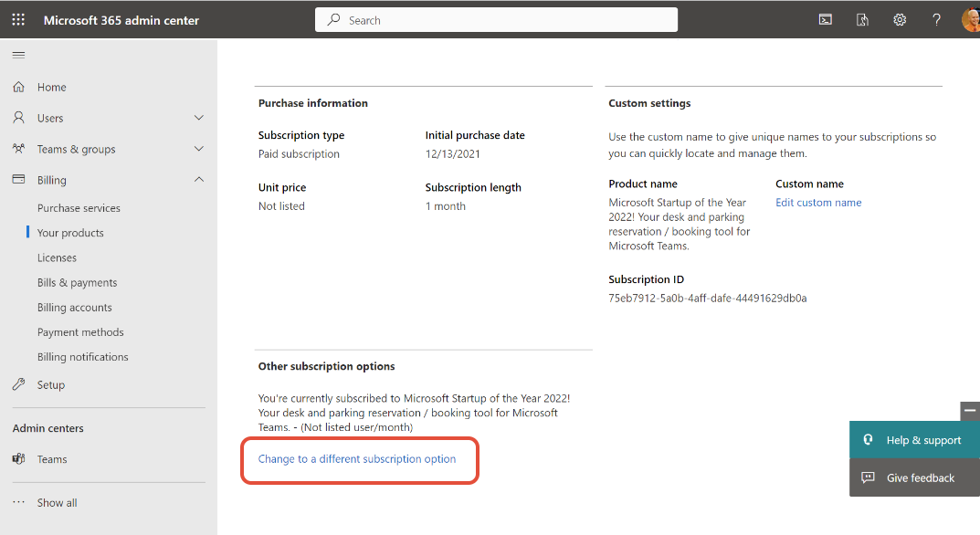Click the Other subscription options heading
The height and width of the screenshot is (535, 980).
click(326, 366)
